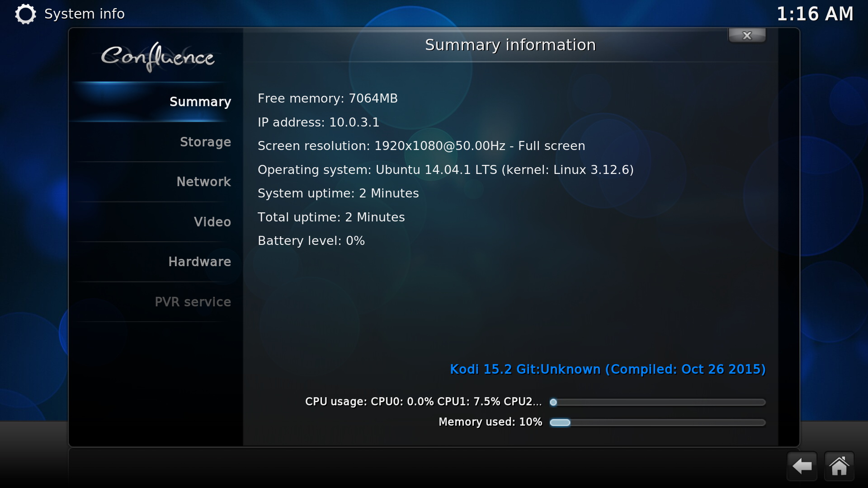This screenshot has height=488, width=868.
Task: Click the back arrow icon
Action: pos(802,466)
